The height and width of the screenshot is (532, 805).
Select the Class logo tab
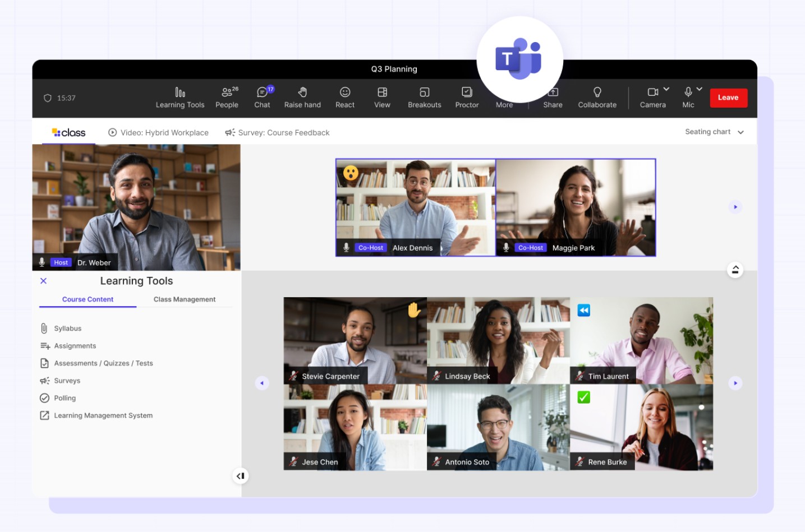coord(69,133)
